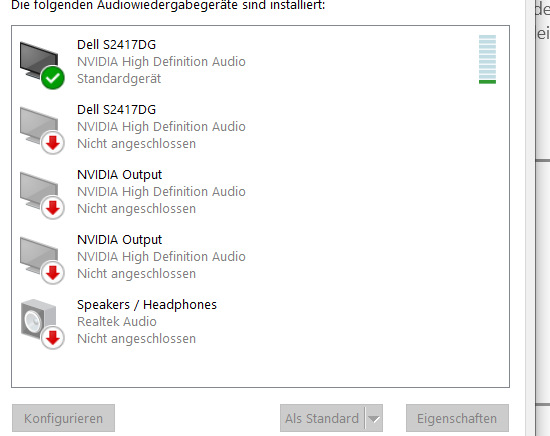Click the Nicht angeschlossen Dell S2417DG label
This screenshot has height=436, width=550.
coord(136,144)
